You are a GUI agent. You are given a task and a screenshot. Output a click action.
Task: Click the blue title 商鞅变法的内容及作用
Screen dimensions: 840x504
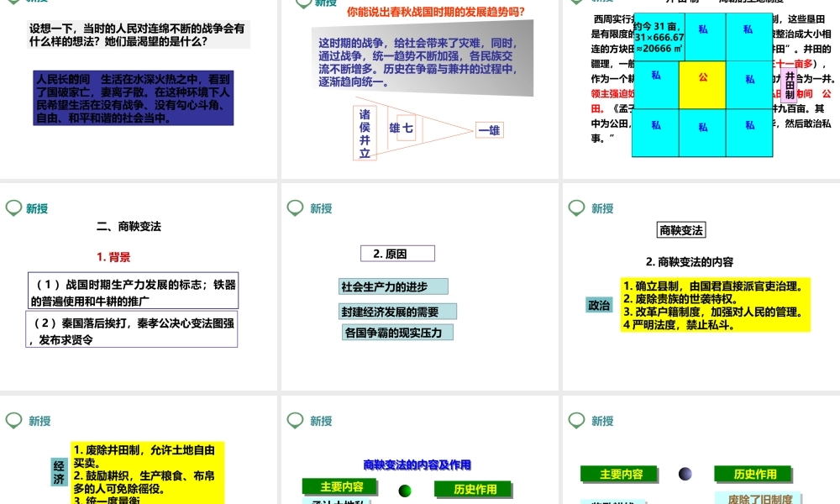pos(417,465)
